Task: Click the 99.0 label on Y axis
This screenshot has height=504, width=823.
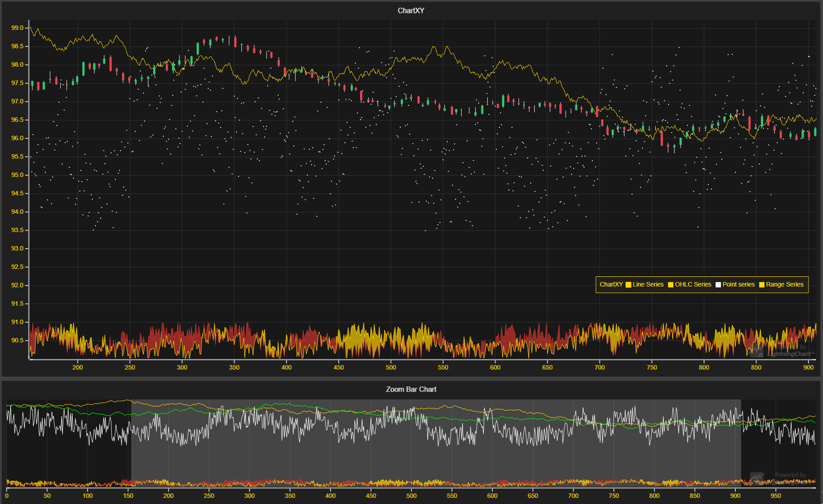Action: click(18, 28)
